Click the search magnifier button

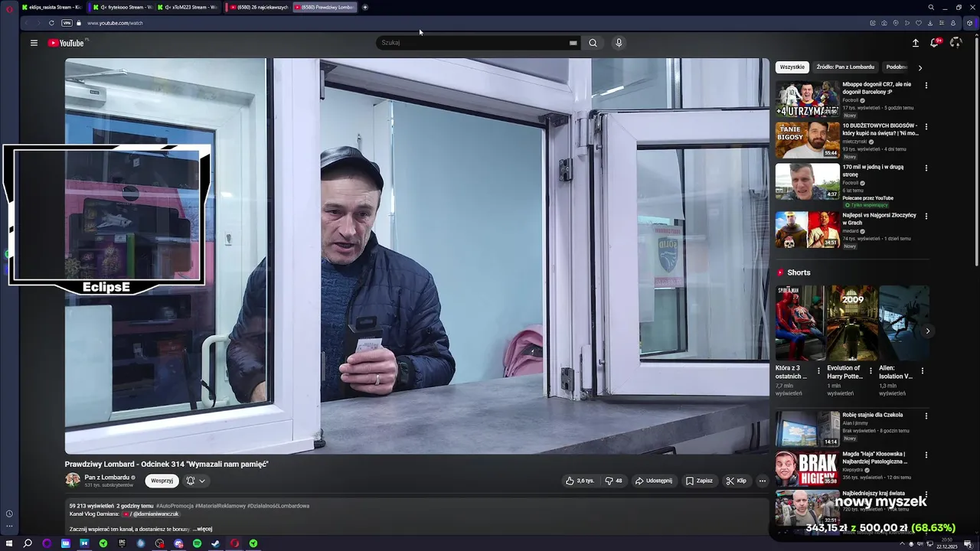click(593, 43)
